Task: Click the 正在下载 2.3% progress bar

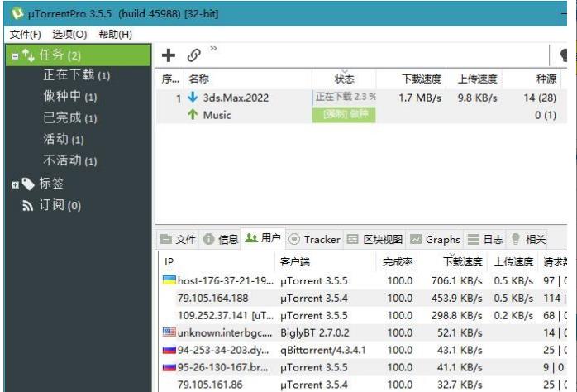Action: (345, 97)
